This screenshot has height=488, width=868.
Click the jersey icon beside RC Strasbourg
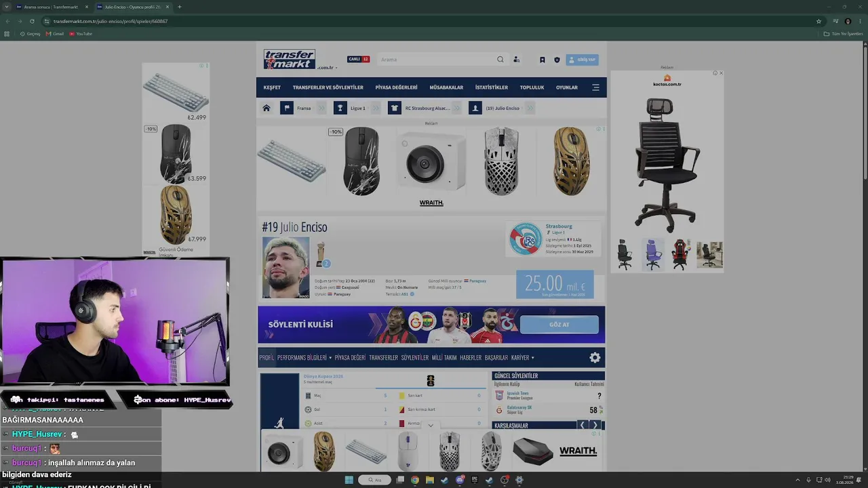395,108
